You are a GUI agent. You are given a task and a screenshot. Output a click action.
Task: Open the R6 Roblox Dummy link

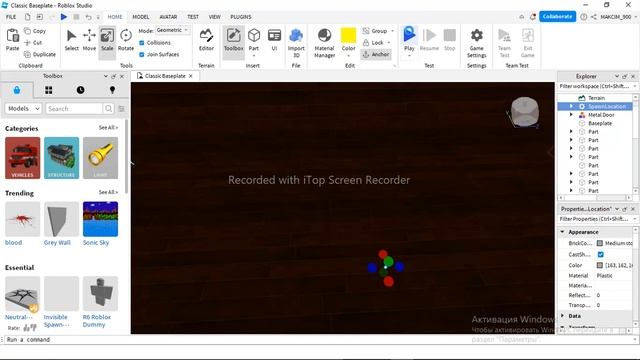[97, 321]
